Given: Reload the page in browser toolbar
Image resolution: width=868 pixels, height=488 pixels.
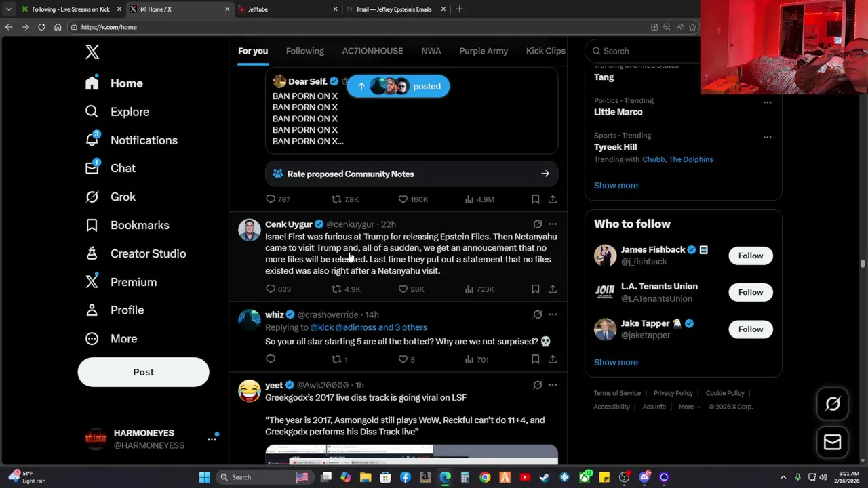Looking at the screenshot, I should 41,27.
